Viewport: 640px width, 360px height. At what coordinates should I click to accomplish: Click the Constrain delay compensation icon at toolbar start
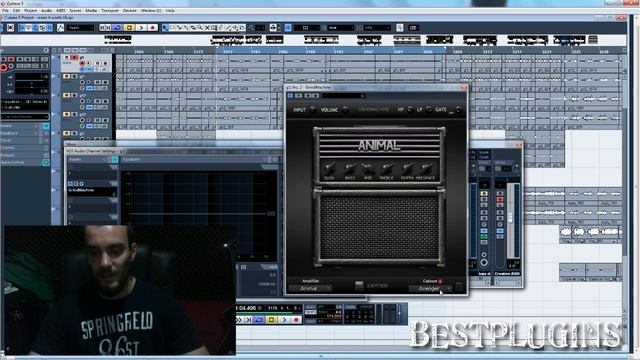(x=11, y=28)
